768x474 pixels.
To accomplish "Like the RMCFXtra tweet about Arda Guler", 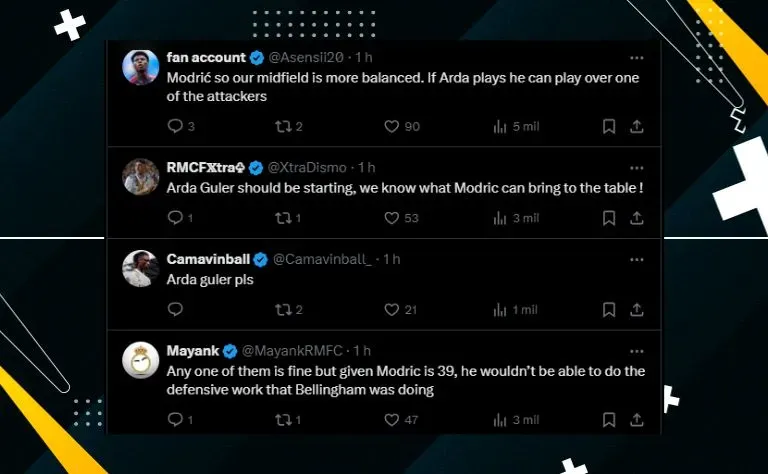I will point(393,218).
